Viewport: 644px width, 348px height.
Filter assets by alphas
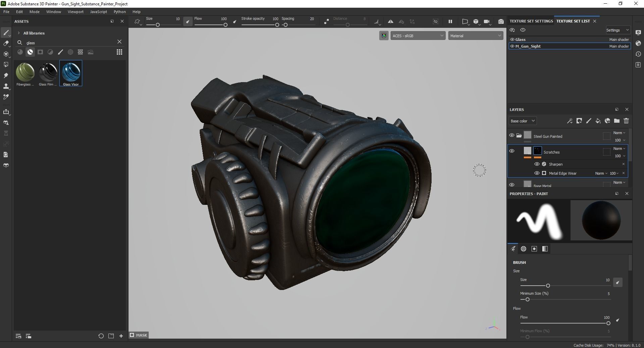(70, 52)
